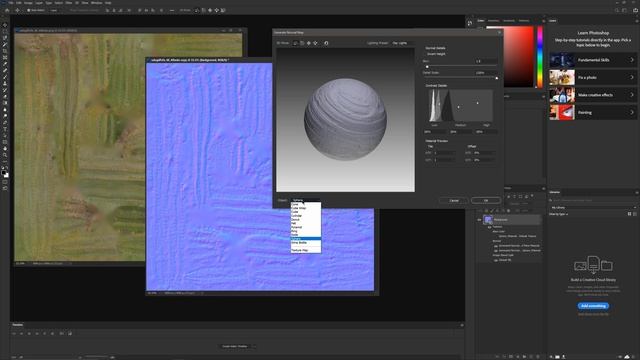Choose Texture Map from object list
Screen dimensions: 640x360
pos(306,250)
